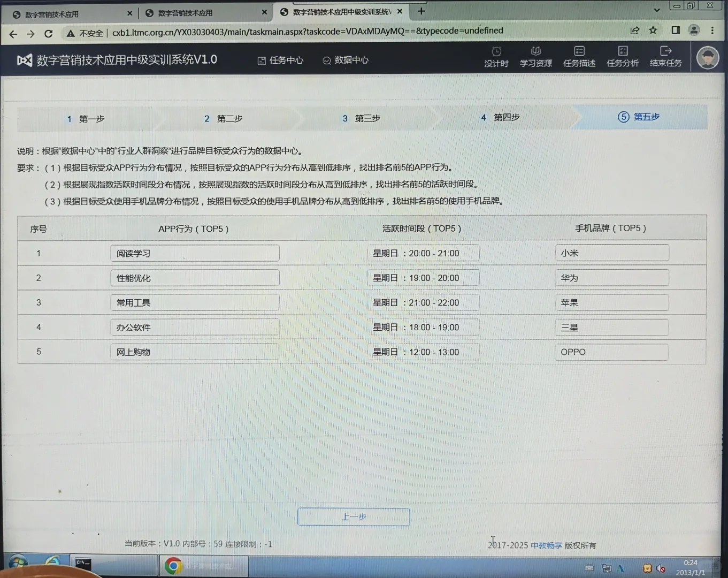The height and width of the screenshot is (578, 728).
Task: Click the time field 星期日 20:00 - 21:00
Action: (x=423, y=253)
